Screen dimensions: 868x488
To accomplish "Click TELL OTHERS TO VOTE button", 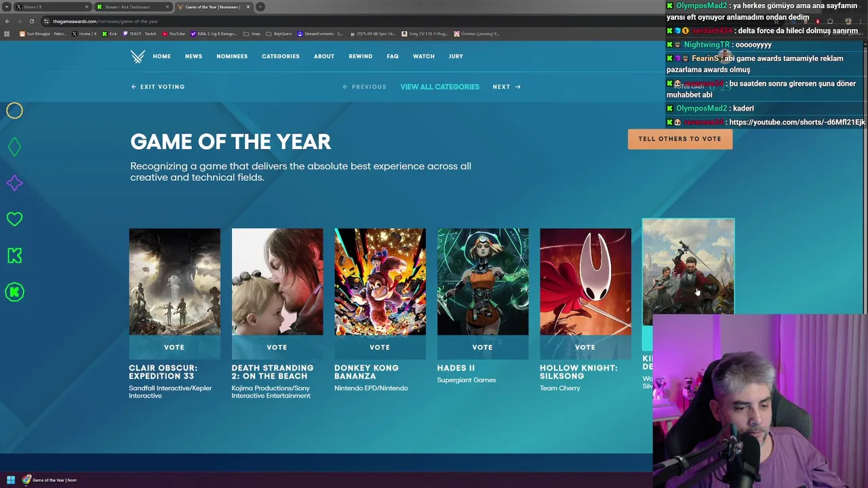I will pos(679,139).
